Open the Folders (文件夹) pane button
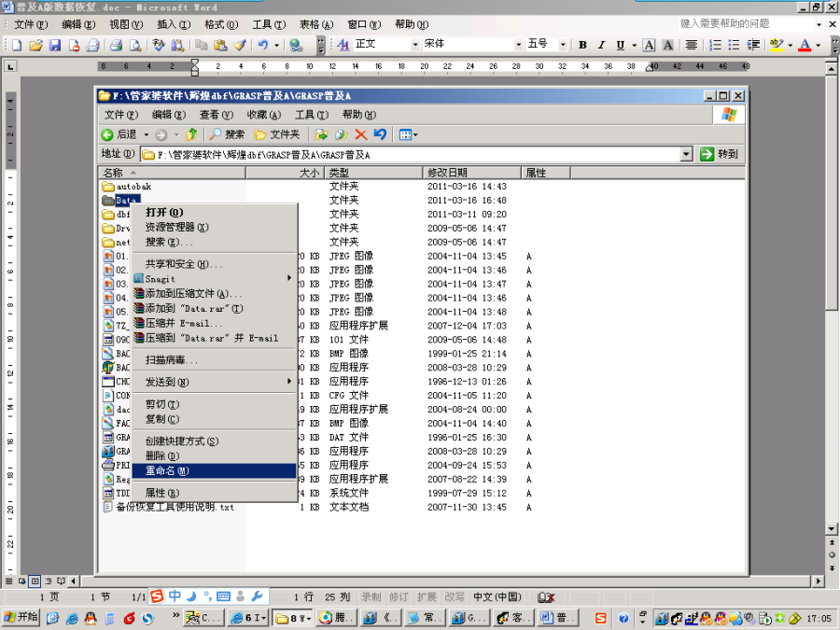The height and width of the screenshot is (630, 840). pos(277,134)
